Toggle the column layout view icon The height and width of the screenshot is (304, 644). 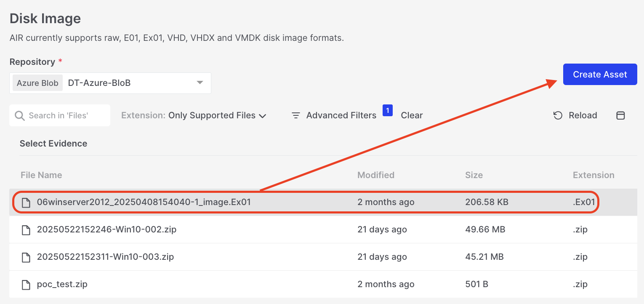pyautogui.click(x=620, y=115)
